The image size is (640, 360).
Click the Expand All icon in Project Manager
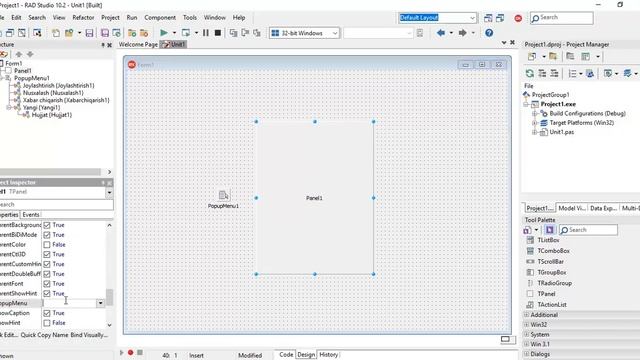click(542, 73)
